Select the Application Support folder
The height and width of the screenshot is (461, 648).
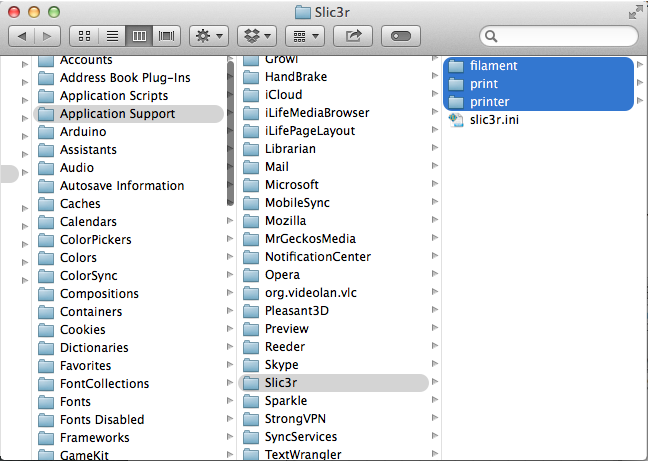128,114
